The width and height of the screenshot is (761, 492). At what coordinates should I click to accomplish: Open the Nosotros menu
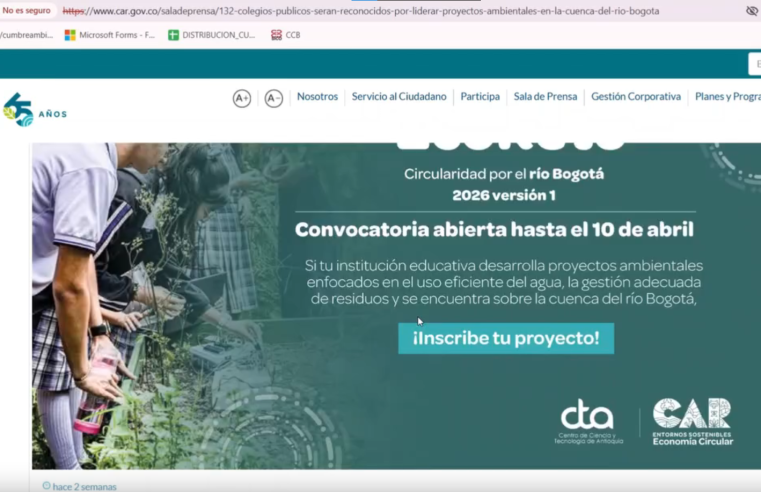(317, 97)
